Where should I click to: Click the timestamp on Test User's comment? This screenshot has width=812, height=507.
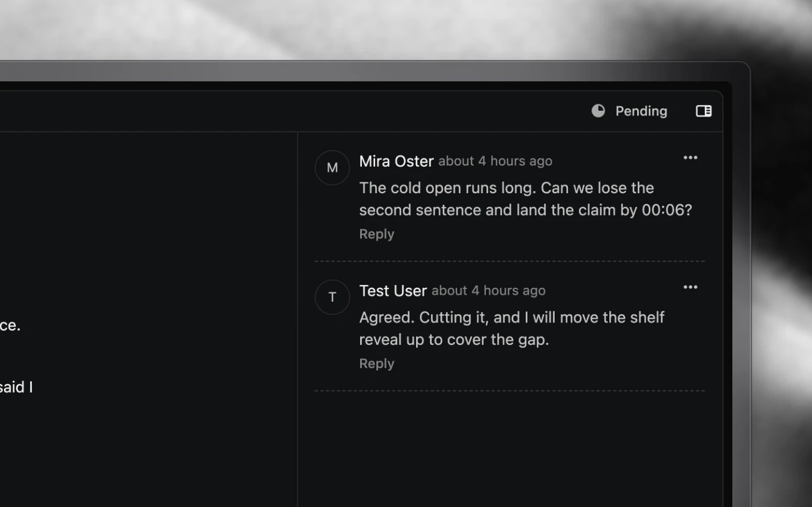(488, 291)
